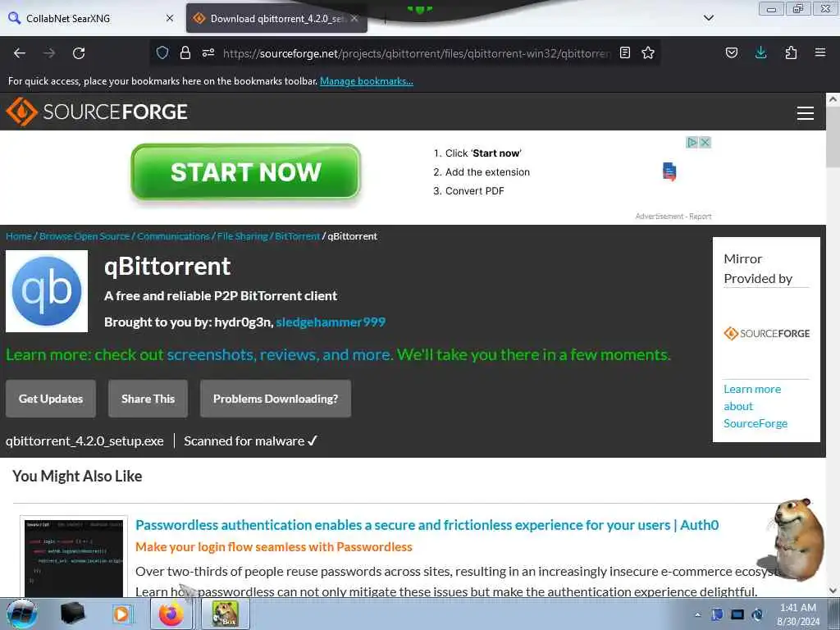Click the scrollbar up arrow
Viewport: 840px width, 630px height.
833,99
